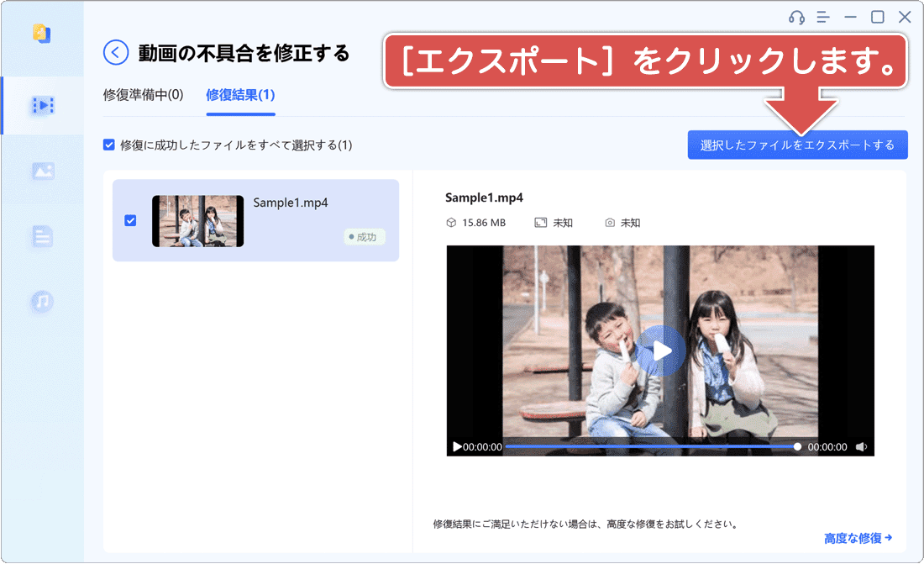Click the video seek bar track

[647, 447]
